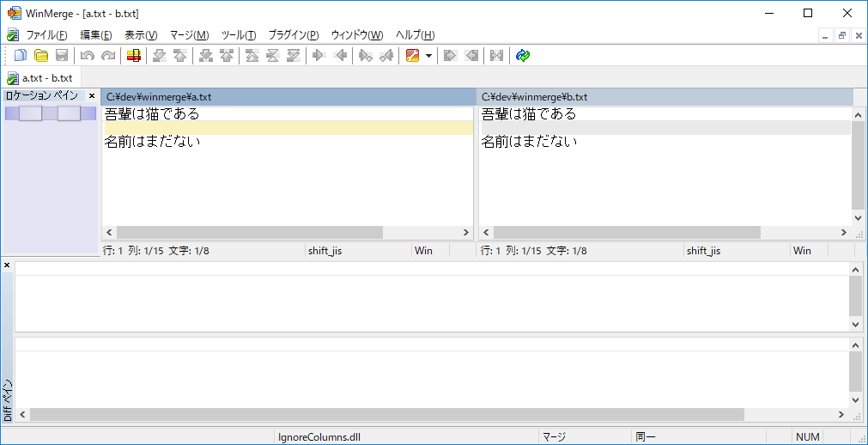The width and height of the screenshot is (868, 445).
Task: Click the Copy to Left arrow icon
Action: 342,56
